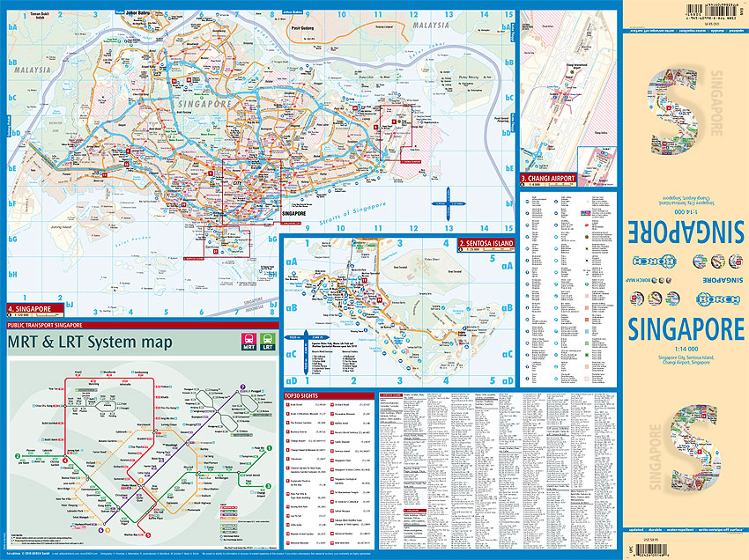Select the red "2. Sentosa Island" label

tap(486, 241)
